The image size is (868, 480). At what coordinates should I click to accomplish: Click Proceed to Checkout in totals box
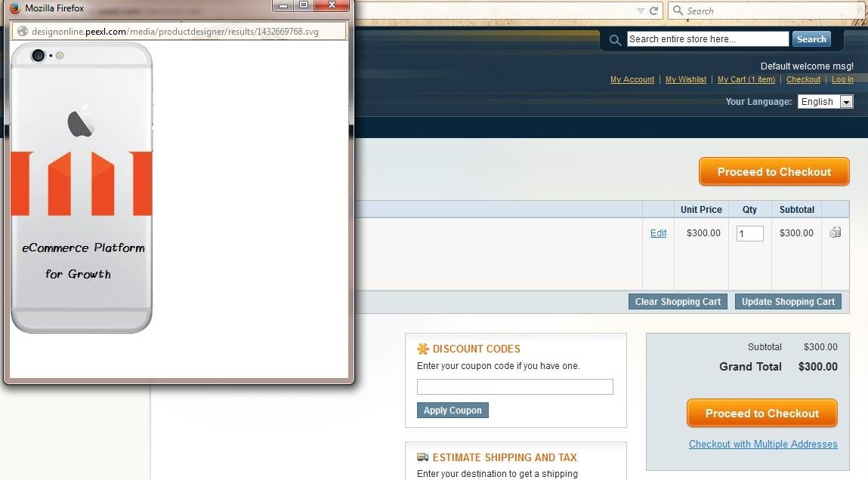(762, 413)
